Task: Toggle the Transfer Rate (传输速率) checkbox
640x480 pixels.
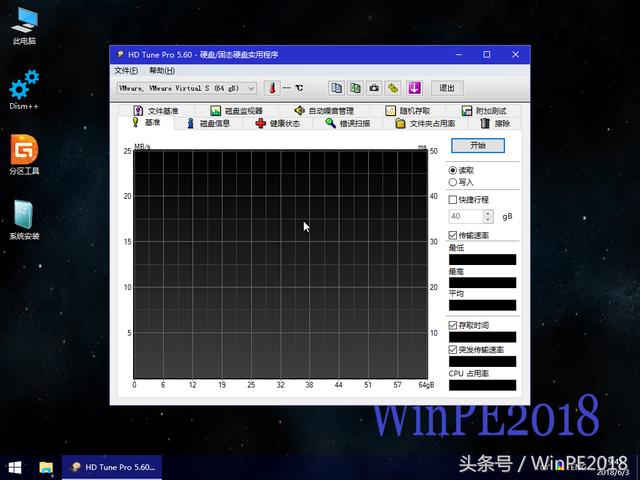Action: pos(452,235)
